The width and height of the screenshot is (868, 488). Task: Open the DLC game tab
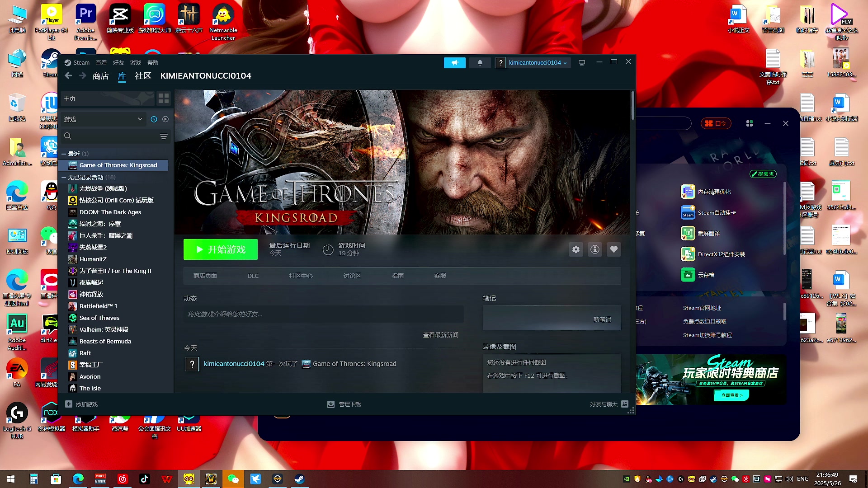(253, 276)
